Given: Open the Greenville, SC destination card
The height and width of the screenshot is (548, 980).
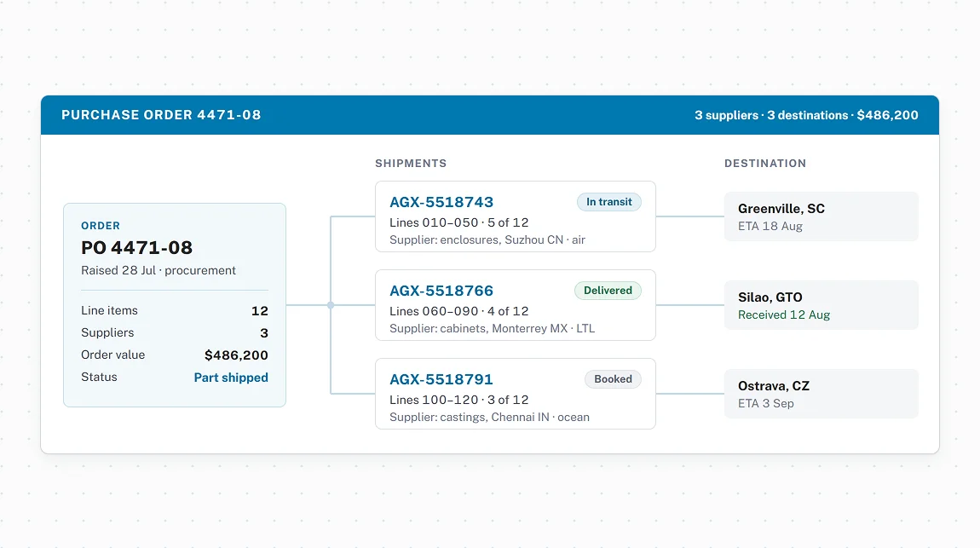Looking at the screenshot, I should pos(821,216).
